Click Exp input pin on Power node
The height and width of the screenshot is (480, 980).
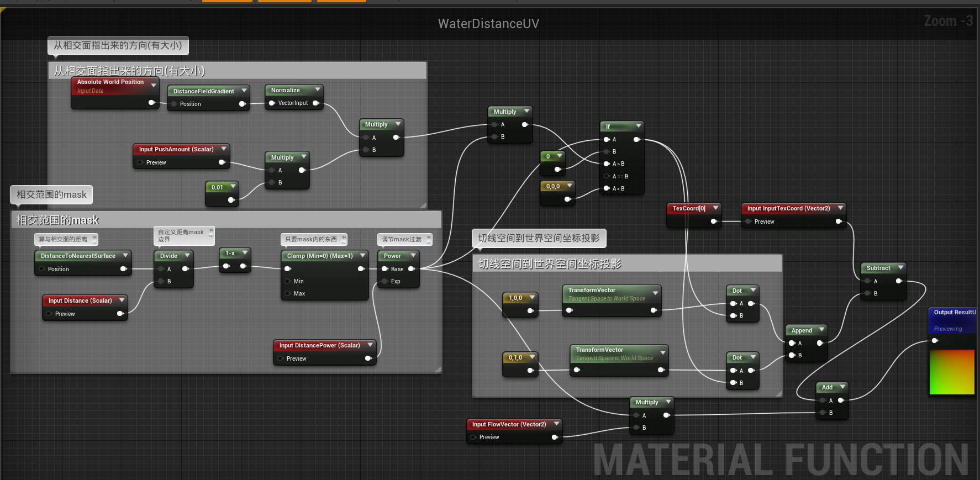pyautogui.click(x=385, y=281)
